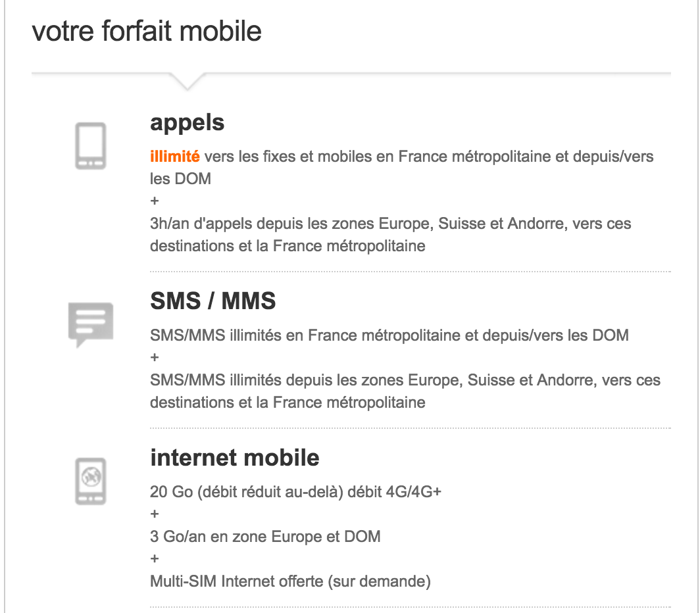Click the plus sign below the 20 Go line
This screenshot has width=700, height=613.
click(x=155, y=514)
